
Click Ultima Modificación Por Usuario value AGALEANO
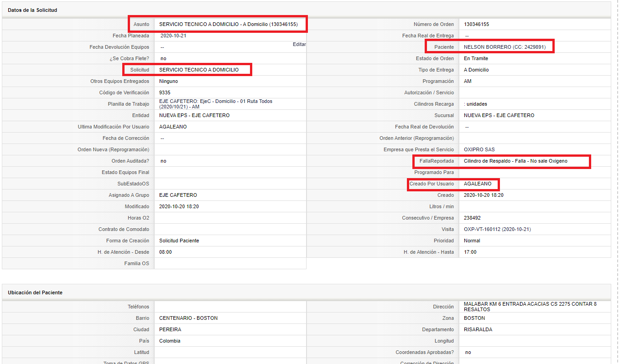[173, 127]
